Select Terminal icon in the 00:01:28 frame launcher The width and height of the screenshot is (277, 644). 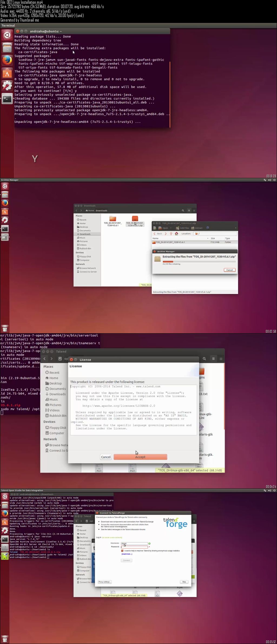click(7, 98)
